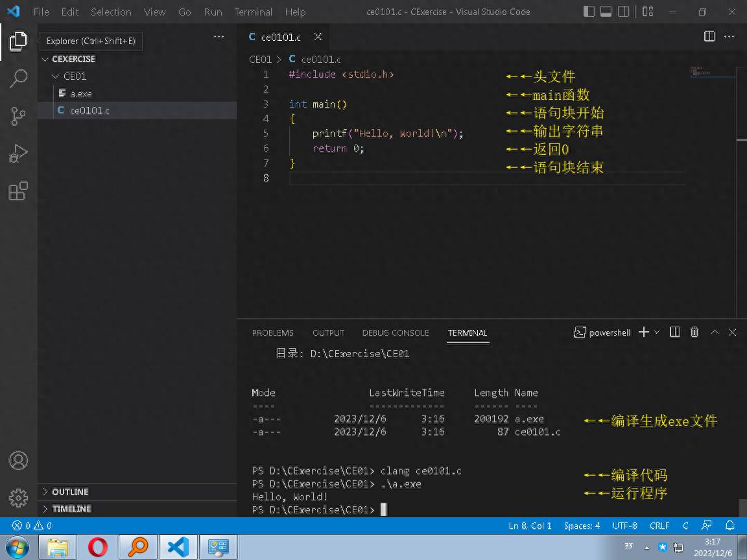
Task: Split the editor to the right
Action: click(x=709, y=37)
